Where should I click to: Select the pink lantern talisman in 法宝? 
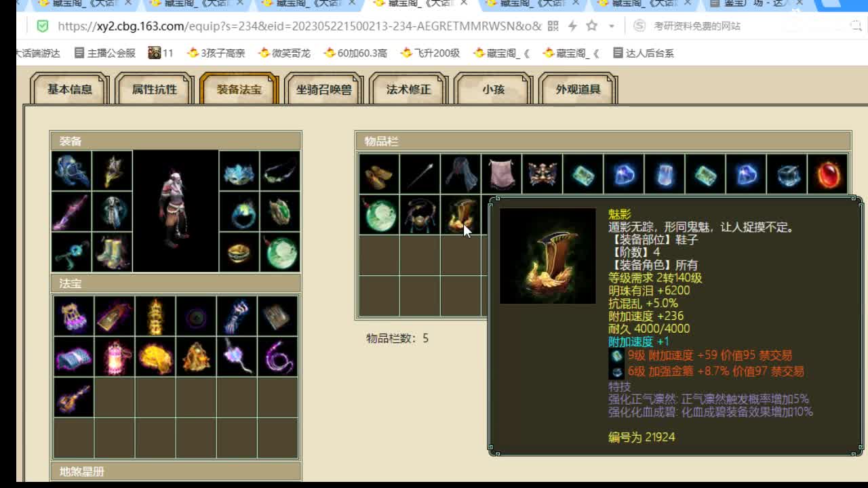point(115,357)
